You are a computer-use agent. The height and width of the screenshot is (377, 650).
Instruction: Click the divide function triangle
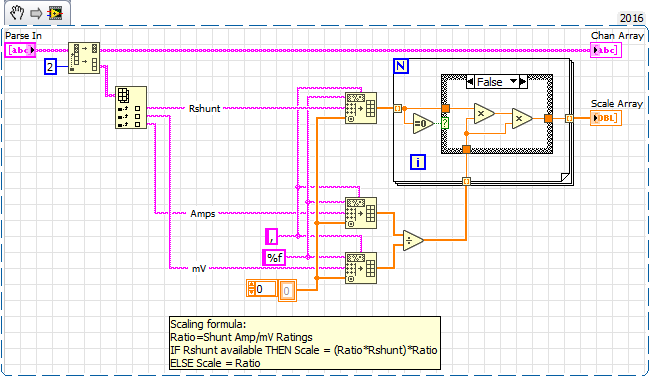[413, 241]
